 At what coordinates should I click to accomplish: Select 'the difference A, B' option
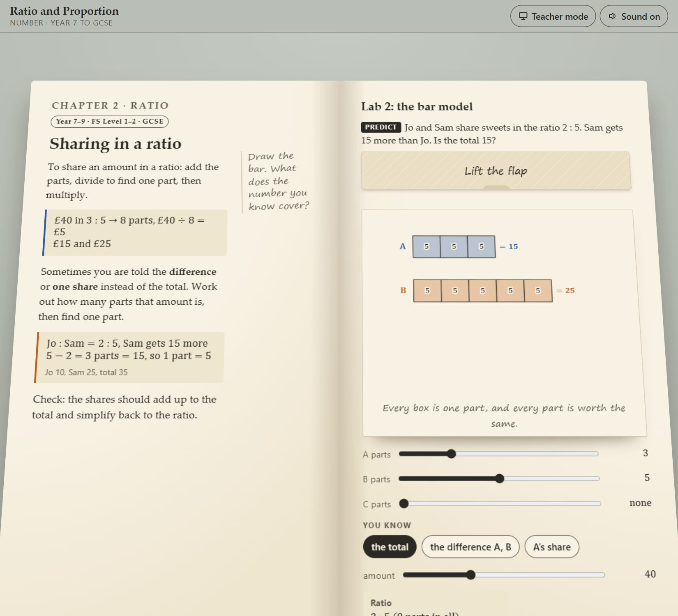click(x=470, y=547)
